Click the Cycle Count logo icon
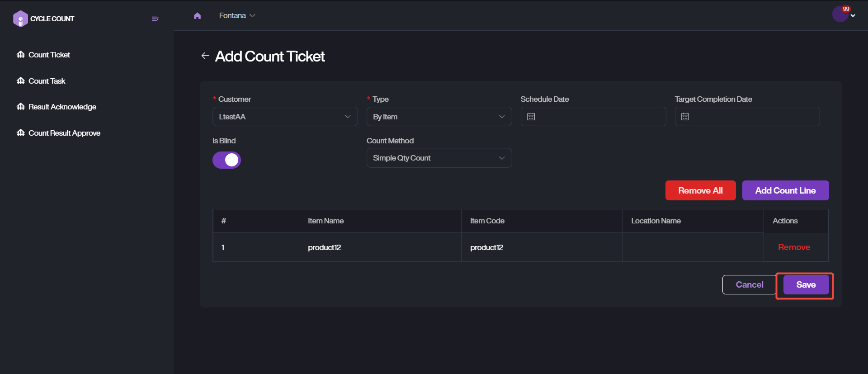This screenshot has width=868, height=374. (x=20, y=19)
